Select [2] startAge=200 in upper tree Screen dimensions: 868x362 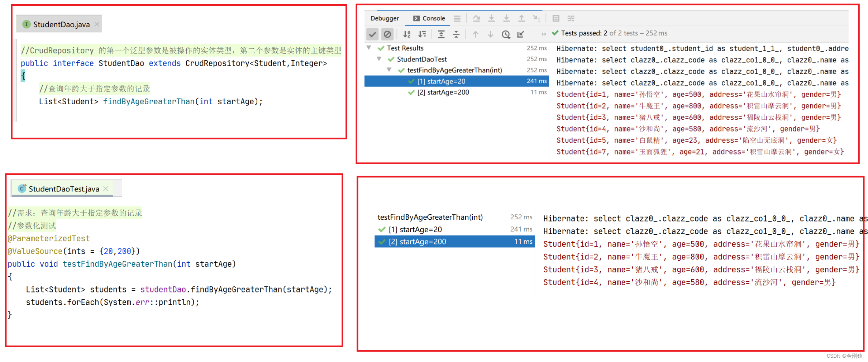(x=457, y=92)
